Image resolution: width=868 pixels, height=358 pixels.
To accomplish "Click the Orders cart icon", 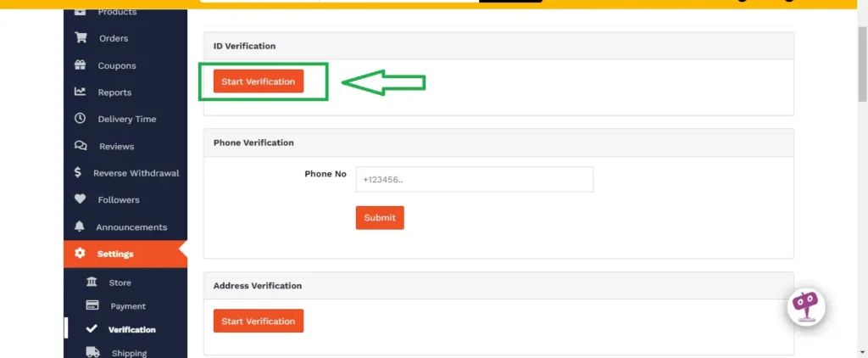I will point(81,38).
